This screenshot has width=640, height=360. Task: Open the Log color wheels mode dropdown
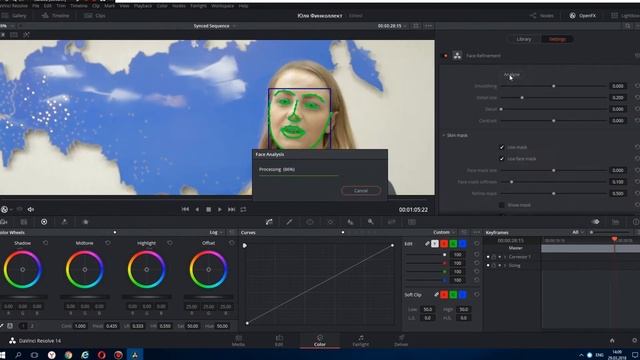(x=216, y=232)
